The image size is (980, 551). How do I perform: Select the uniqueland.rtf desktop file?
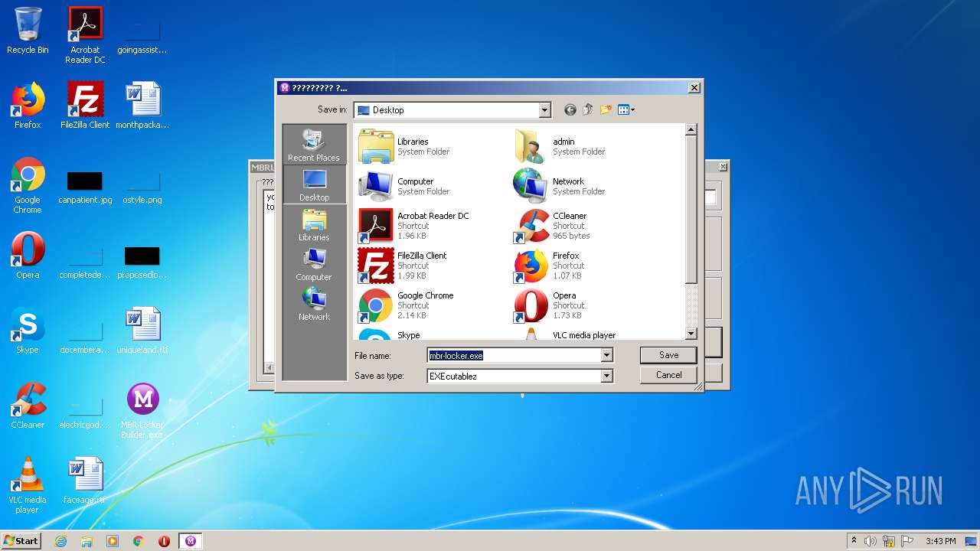[x=142, y=331]
